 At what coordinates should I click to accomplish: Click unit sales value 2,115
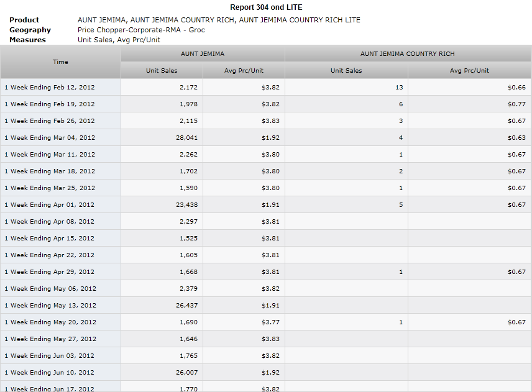tap(188, 121)
